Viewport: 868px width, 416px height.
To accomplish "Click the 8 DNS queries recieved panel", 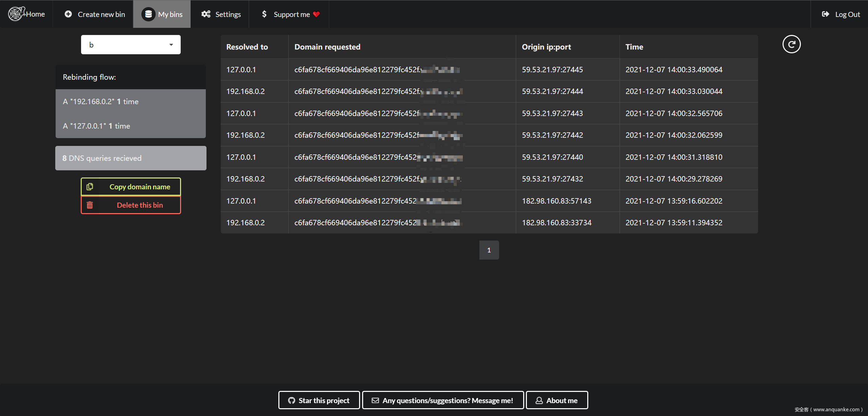I will click(x=131, y=158).
